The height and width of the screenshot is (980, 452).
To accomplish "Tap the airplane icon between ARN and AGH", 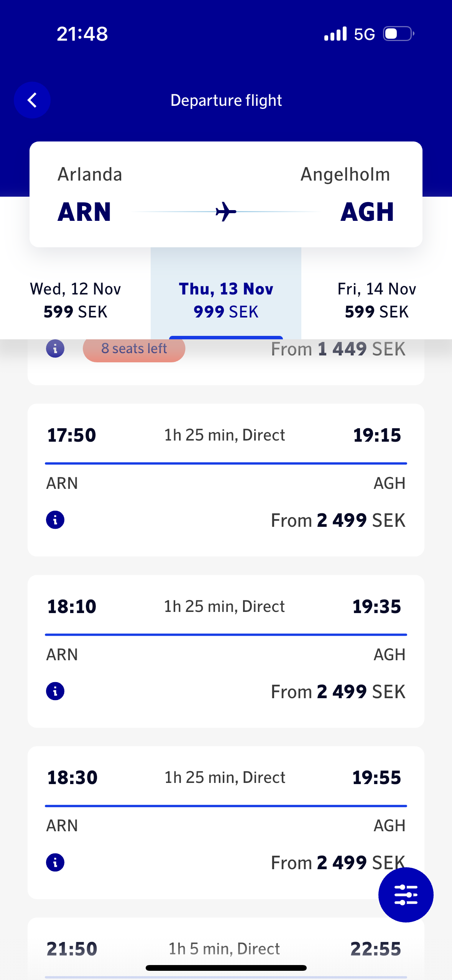I will coord(226,212).
